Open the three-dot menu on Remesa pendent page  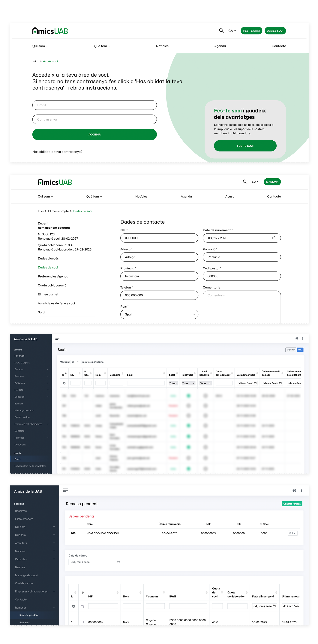(301, 490)
